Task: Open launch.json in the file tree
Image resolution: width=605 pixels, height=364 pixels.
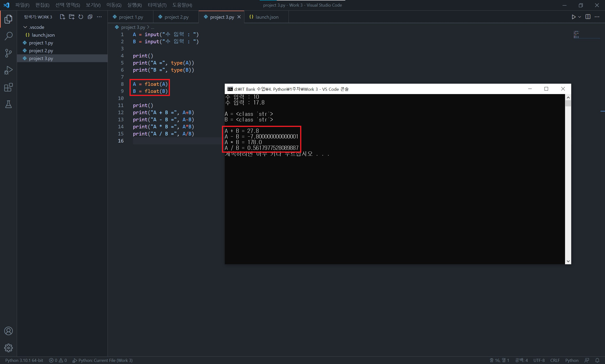Action: tap(43, 35)
